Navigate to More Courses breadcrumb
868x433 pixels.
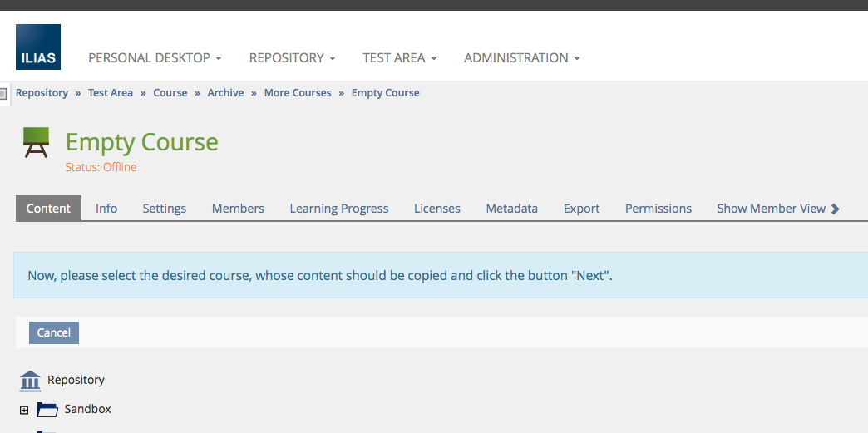298,93
